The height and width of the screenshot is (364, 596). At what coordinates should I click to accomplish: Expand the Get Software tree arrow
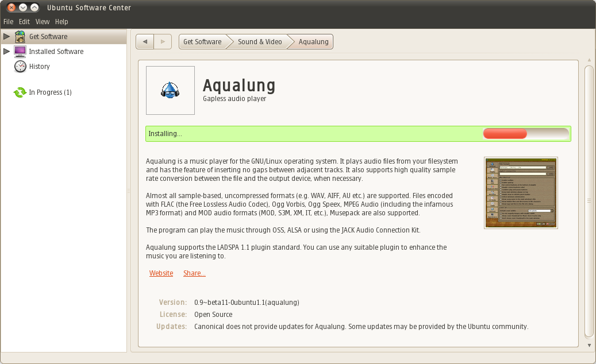pos(6,36)
